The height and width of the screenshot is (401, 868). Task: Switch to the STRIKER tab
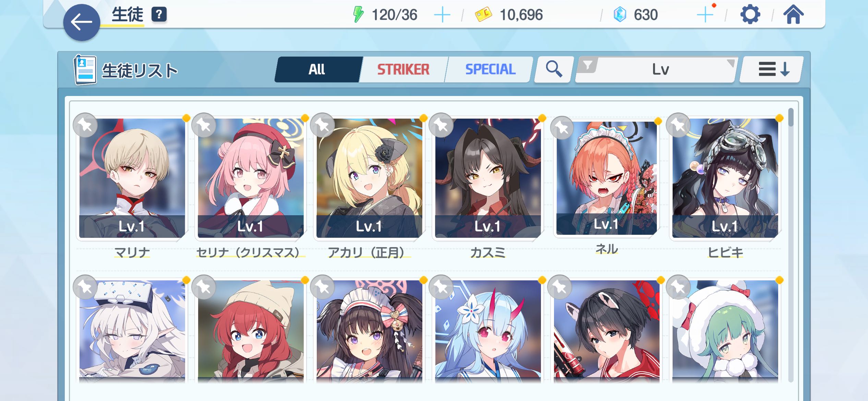[x=403, y=69]
